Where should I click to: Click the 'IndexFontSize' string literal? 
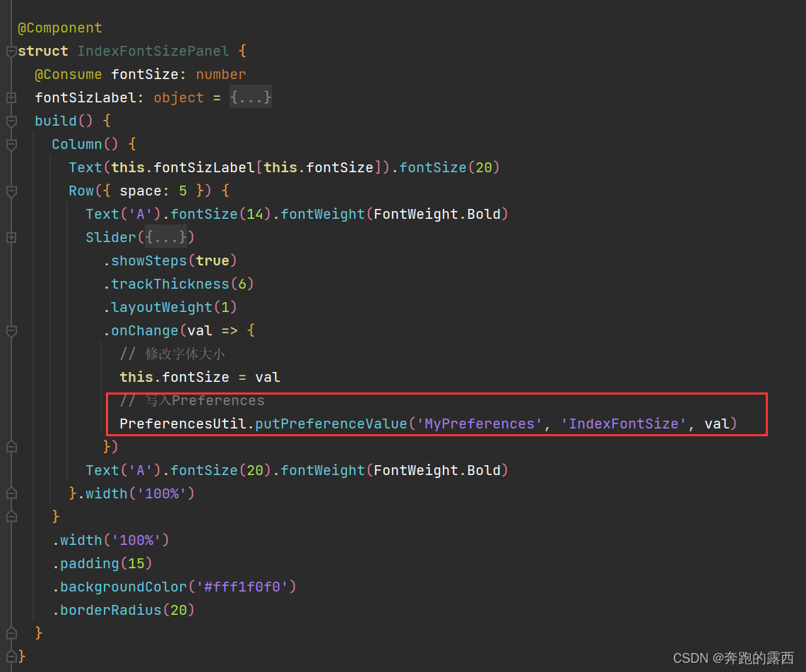tap(624, 424)
